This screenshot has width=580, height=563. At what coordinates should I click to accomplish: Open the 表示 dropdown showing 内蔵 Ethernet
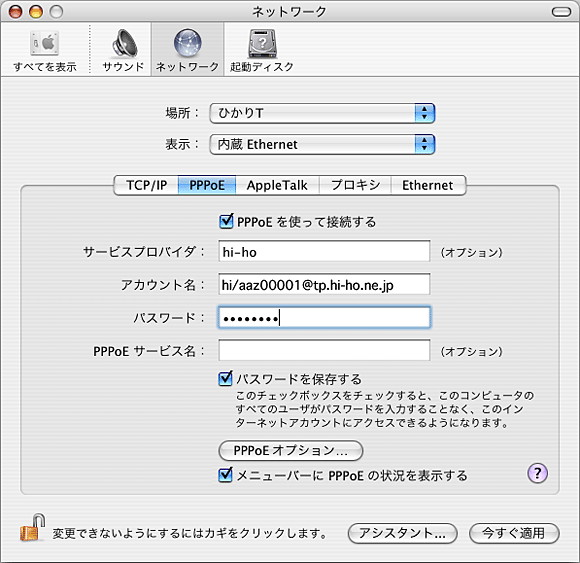[322, 144]
